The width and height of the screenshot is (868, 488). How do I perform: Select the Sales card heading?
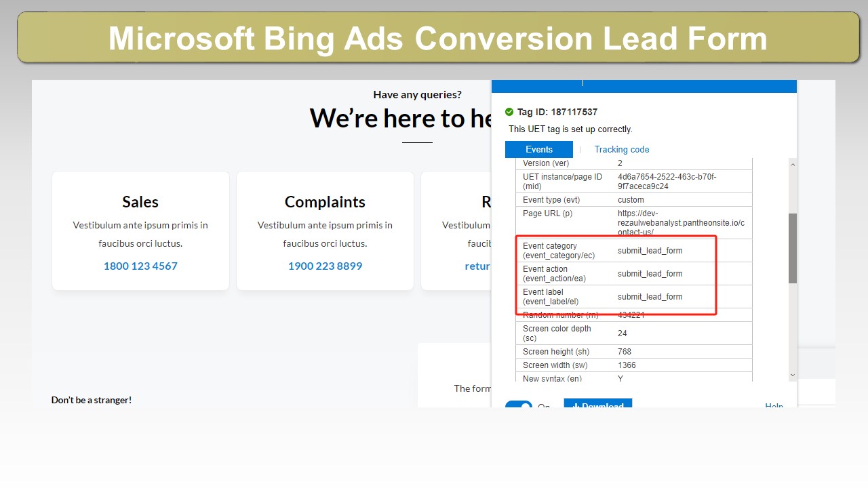pyautogui.click(x=140, y=202)
